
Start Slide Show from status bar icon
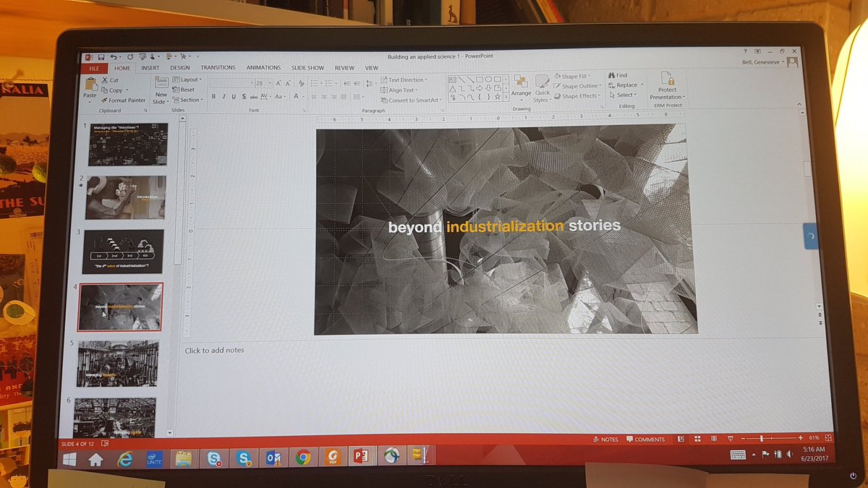click(x=730, y=439)
